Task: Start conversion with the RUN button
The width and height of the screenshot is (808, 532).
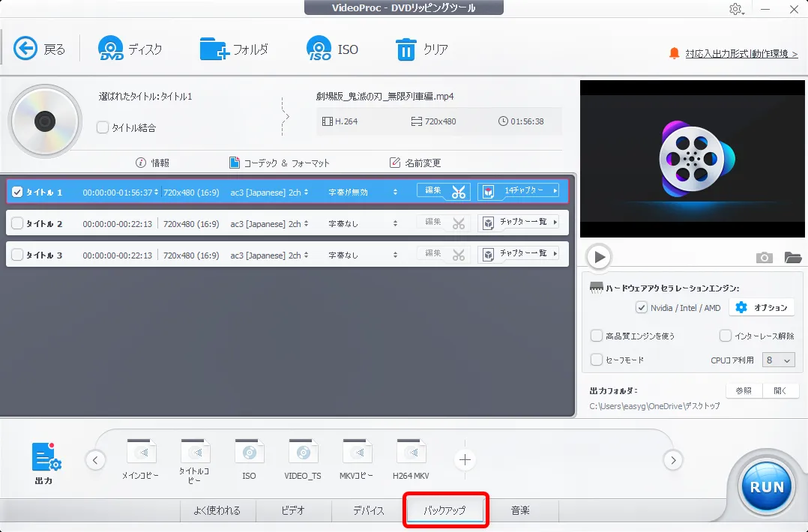Action: click(x=766, y=487)
